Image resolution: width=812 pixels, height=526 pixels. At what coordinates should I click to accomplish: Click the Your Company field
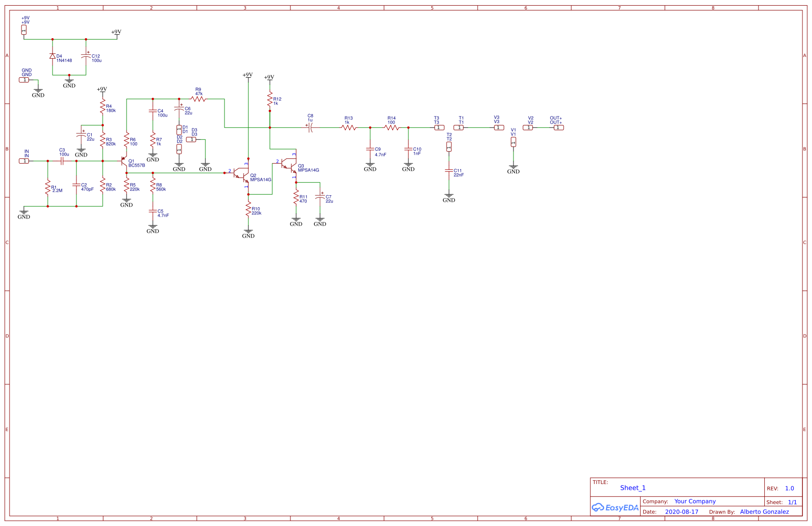(x=694, y=501)
